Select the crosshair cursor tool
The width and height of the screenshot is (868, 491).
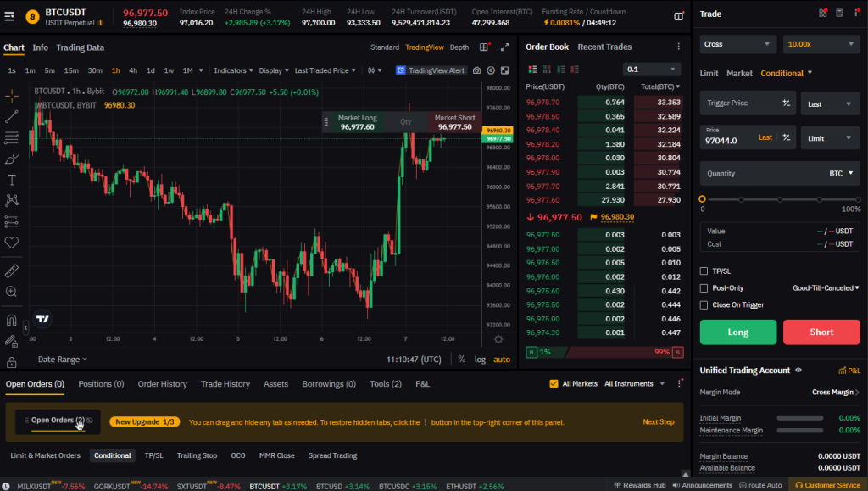[x=12, y=96]
